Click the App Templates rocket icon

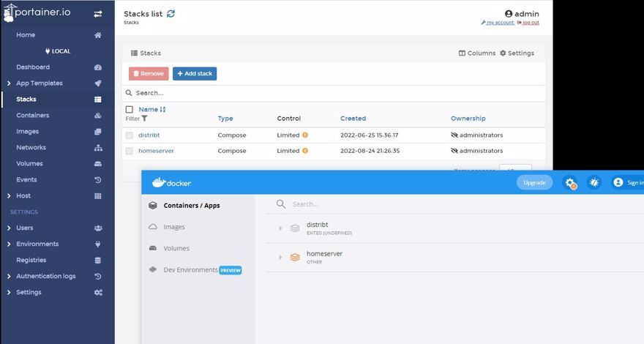click(x=98, y=83)
